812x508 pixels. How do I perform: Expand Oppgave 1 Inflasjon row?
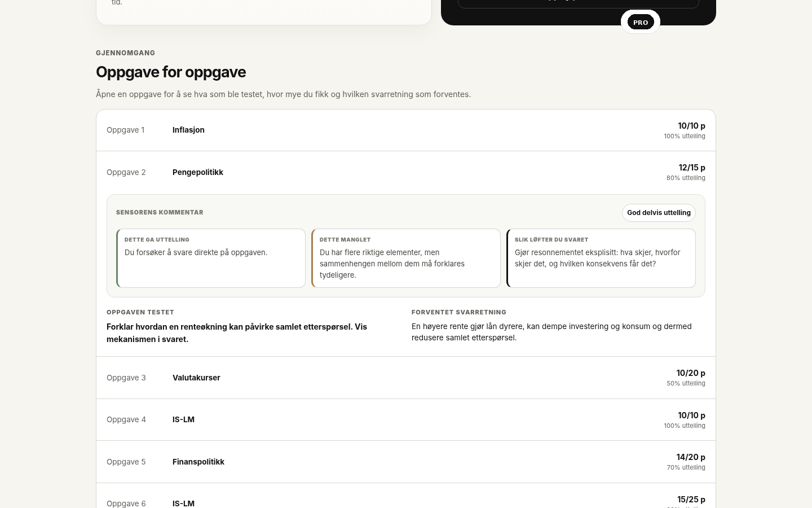coord(406,130)
